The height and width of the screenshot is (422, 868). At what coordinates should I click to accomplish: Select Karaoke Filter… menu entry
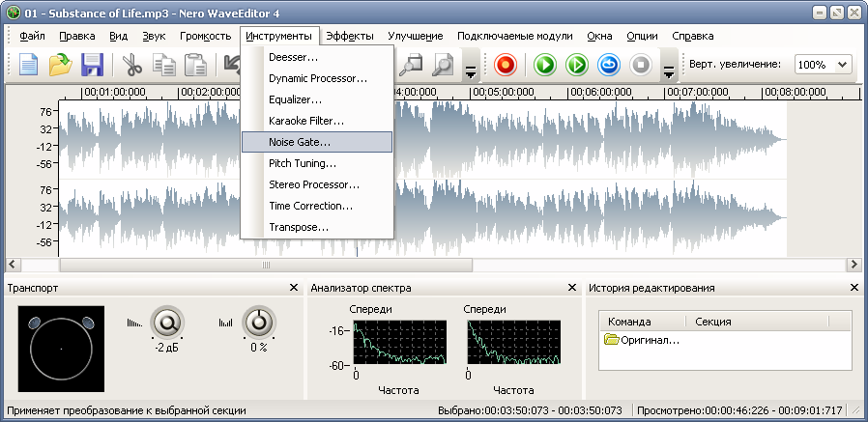[x=317, y=121]
